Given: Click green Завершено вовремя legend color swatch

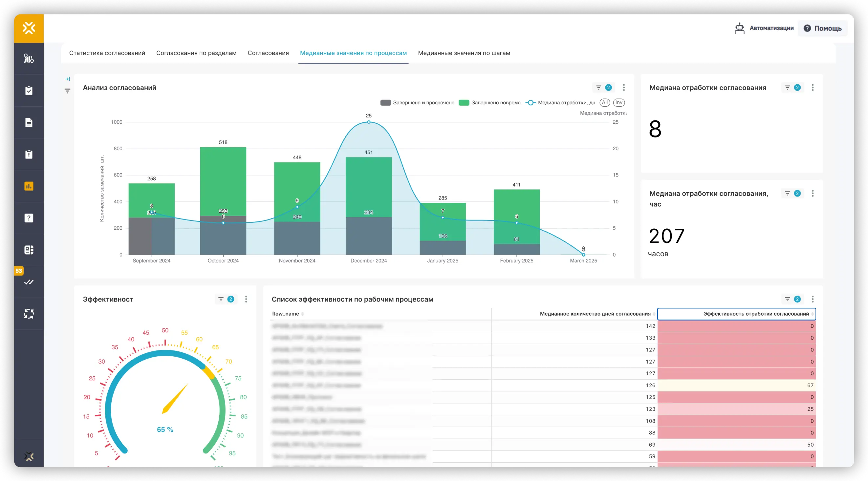Looking at the screenshot, I should [x=464, y=103].
